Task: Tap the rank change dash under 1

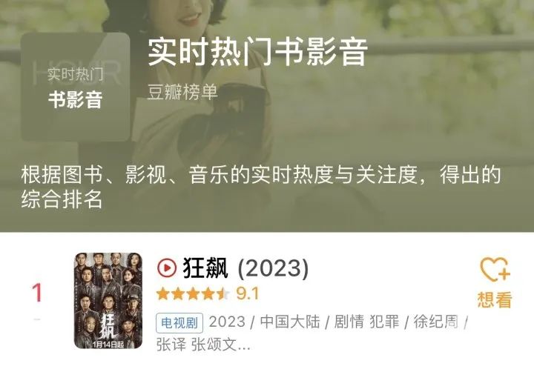Action: pyautogui.click(x=37, y=319)
